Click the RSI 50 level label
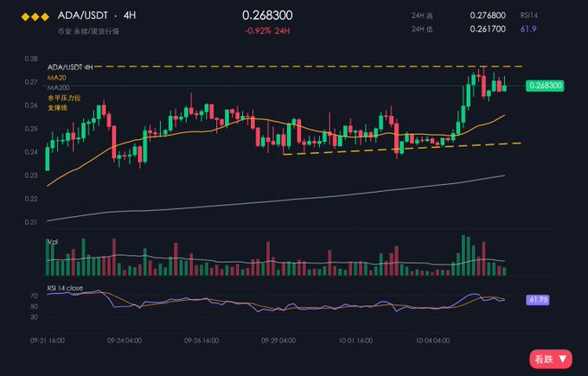Image resolution: width=588 pixels, height=376 pixels. point(34,306)
